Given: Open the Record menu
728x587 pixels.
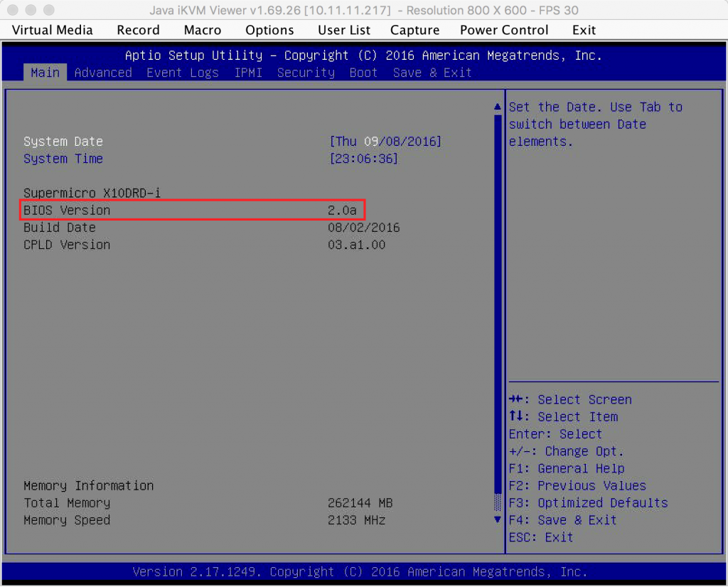Looking at the screenshot, I should tap(138, 30).
